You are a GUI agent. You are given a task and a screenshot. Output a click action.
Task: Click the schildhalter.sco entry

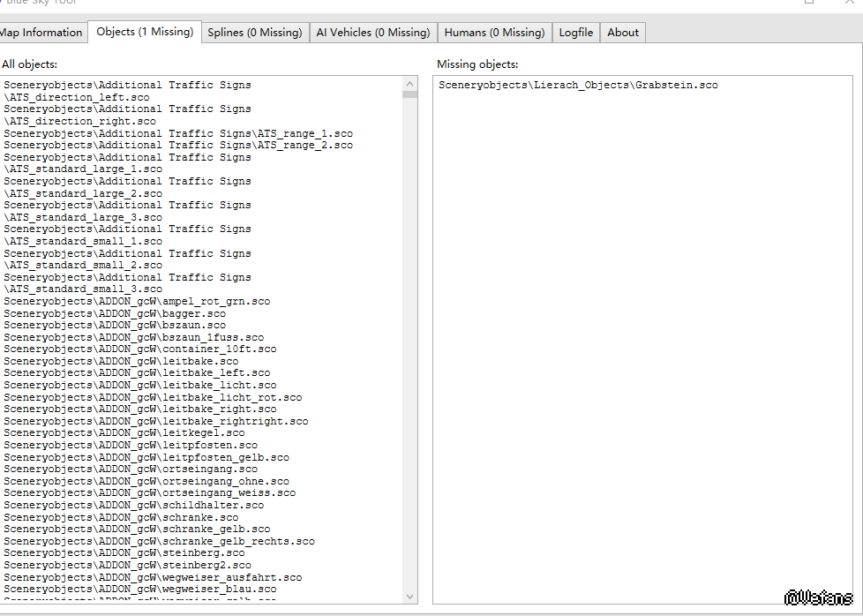click(133, 505)
